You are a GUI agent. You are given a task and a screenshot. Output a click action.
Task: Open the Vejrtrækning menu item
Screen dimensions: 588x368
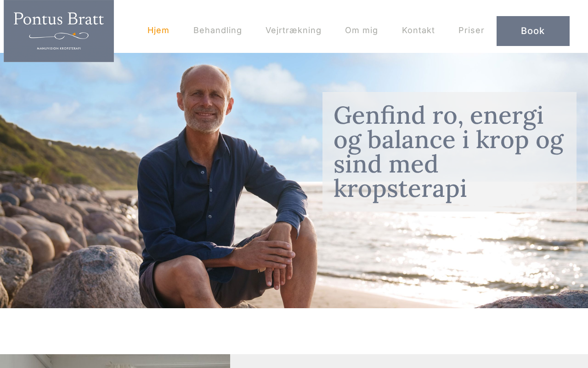click(293, 30)
